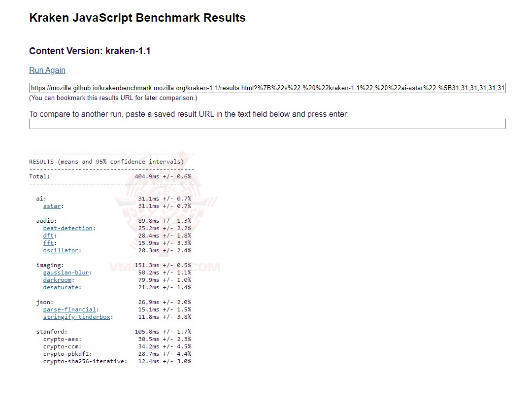Click the crypto-sha256-iterative row label
This screenshot has width=532, height=410.
click(85, 362)
